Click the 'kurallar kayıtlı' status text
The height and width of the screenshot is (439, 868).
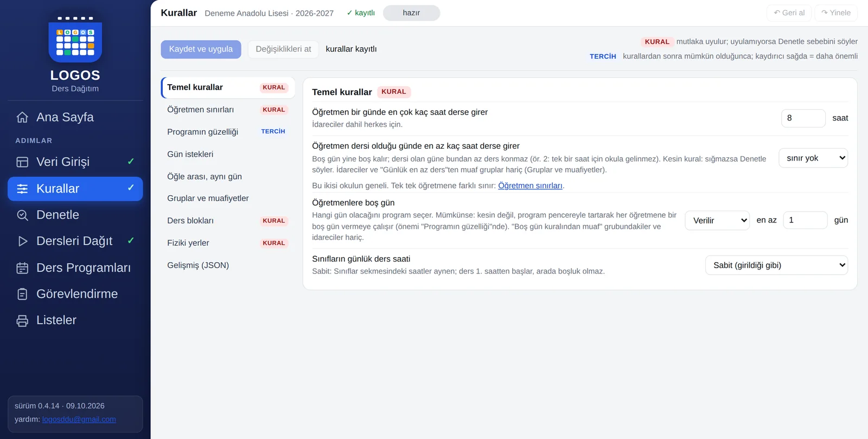click(x=351, y=49)
